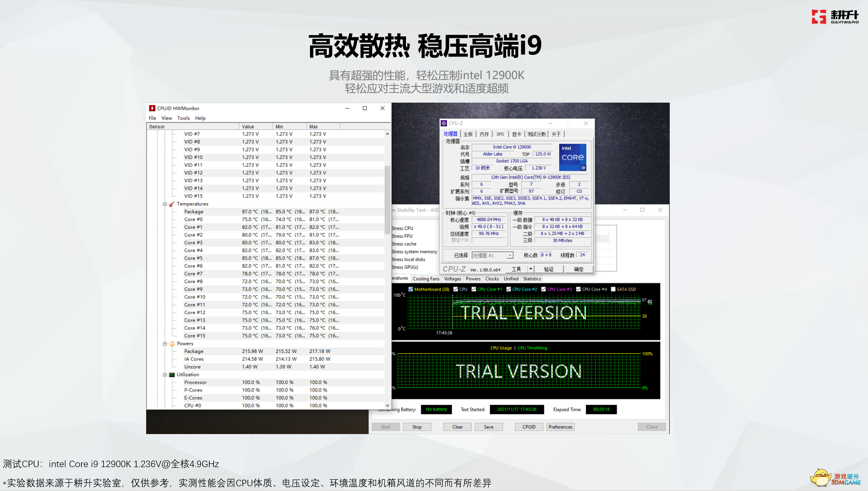This screenshot has height=491, width=868.
Task: Open the 处理器 #1 selection dropdown
Action: click(x=510, y=255)
